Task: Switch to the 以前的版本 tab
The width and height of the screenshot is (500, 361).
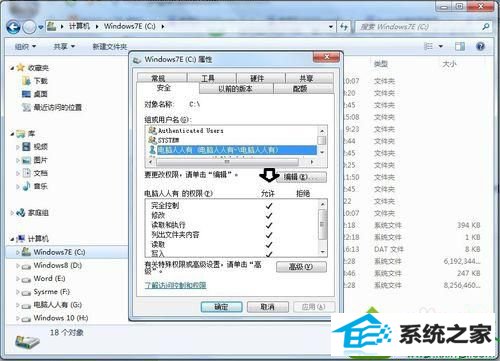Action: click(236, 89)
